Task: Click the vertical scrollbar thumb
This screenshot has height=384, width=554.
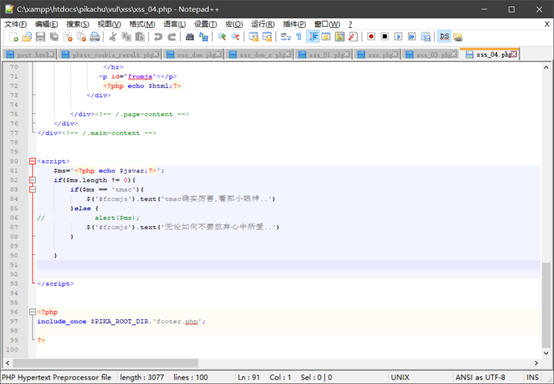Action: 546,305
